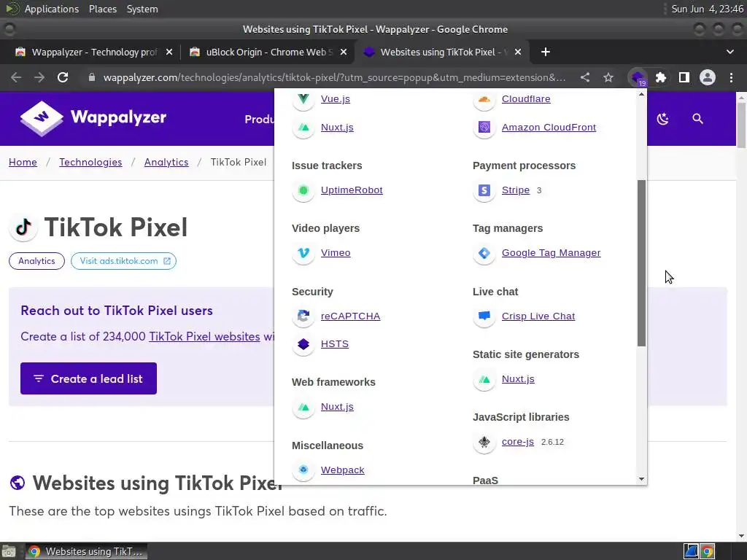Image resolution: width=747 pixels, height=560 pixels.
Task: Click the Wappalyzer extension icon in toolbar
Action: tap(638, 77)
